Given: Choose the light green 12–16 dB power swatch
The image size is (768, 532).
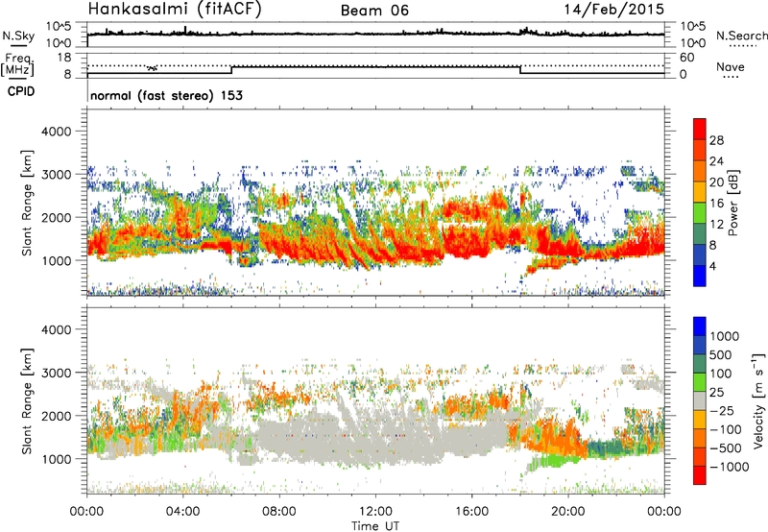Looking at the screenshot, I should click(x=700, y=213).
